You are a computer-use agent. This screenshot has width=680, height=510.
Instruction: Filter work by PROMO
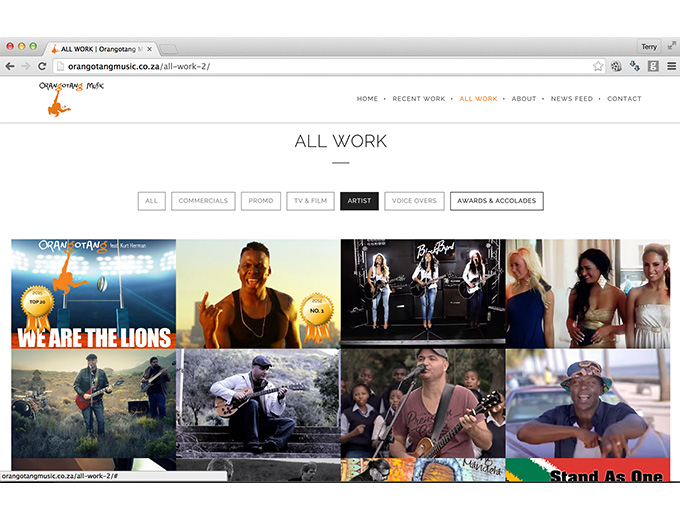pyautogui.click(x=261, y=201)
